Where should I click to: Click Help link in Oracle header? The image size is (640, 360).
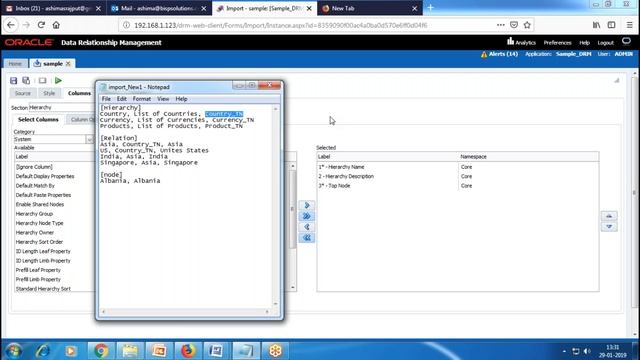[584, 43]
